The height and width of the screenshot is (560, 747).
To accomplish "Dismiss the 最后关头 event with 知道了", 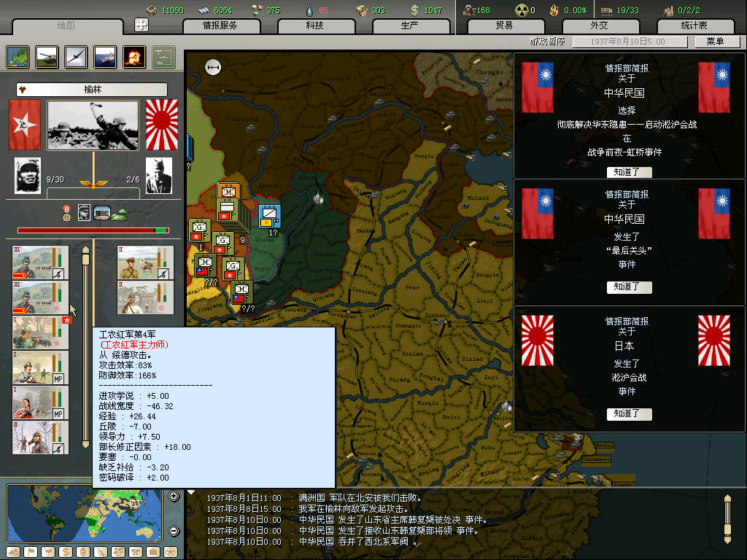I will pyautogui.click(x=630, y=287).
